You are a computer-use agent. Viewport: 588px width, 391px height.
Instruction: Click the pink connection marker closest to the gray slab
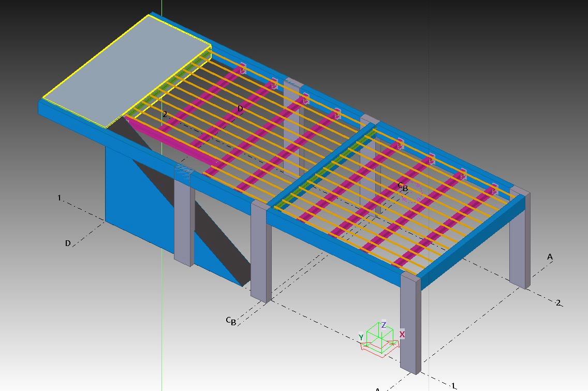click(x=242, y=68)
